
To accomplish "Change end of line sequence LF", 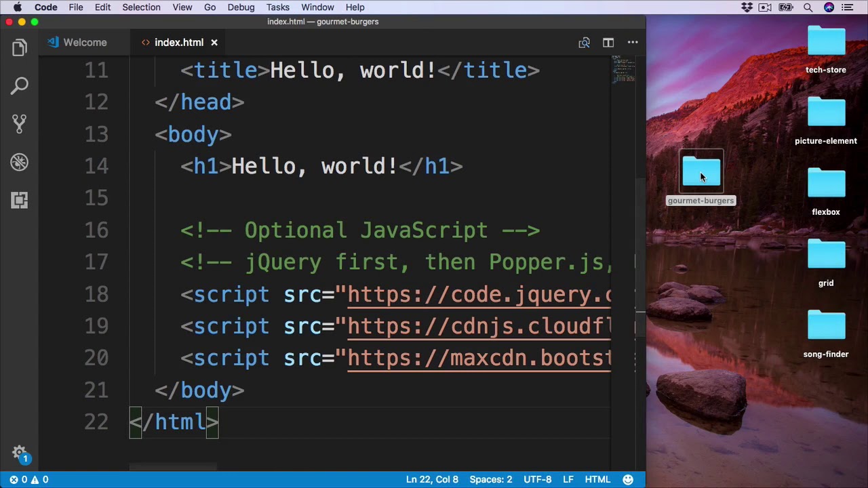I will tap(568, 479).
